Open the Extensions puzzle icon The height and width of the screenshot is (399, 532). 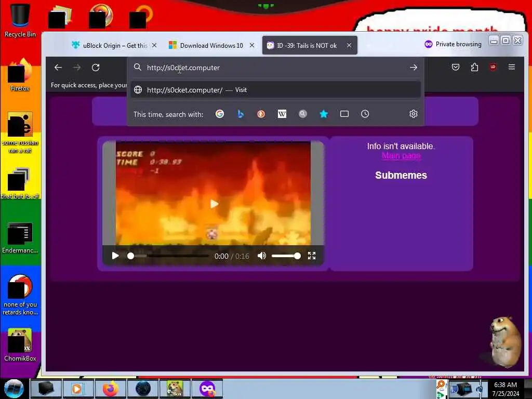coord(474,67)
